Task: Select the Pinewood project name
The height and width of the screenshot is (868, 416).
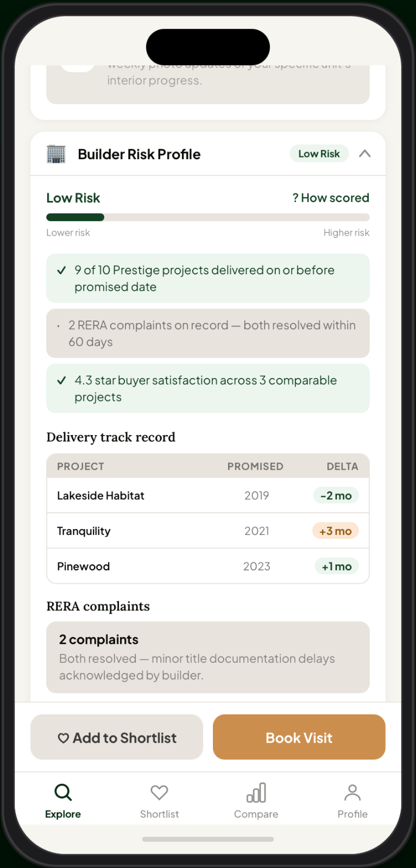Action: click(83, 567)
